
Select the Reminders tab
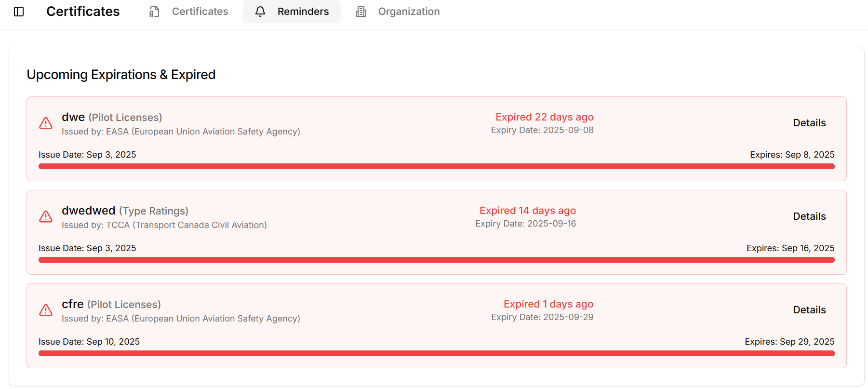tap(292, 12)
